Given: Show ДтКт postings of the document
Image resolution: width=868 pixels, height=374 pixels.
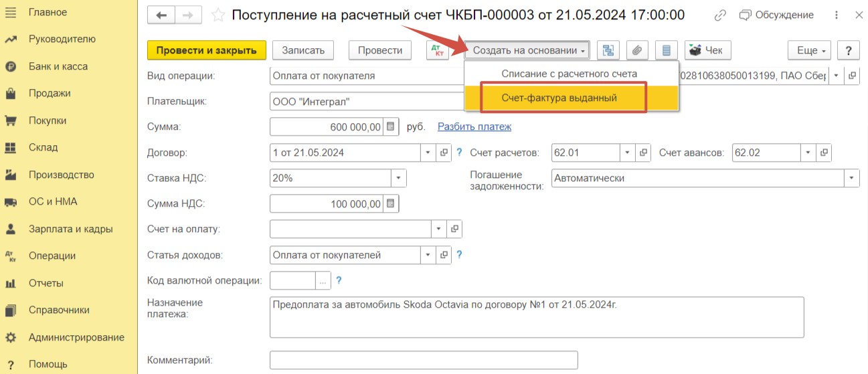Looking at the screenshot, I should 438,50.
